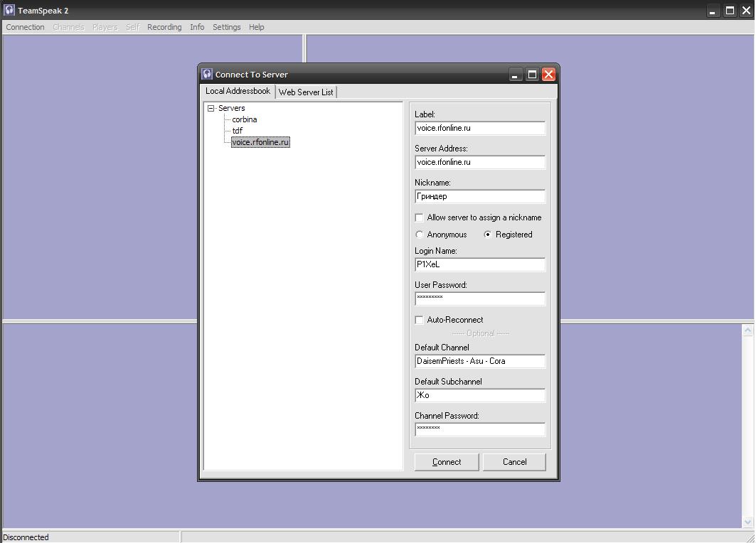Click the Default Channel field
The height and width of the screenshot is (543, 756).
[x=480, y=361]
